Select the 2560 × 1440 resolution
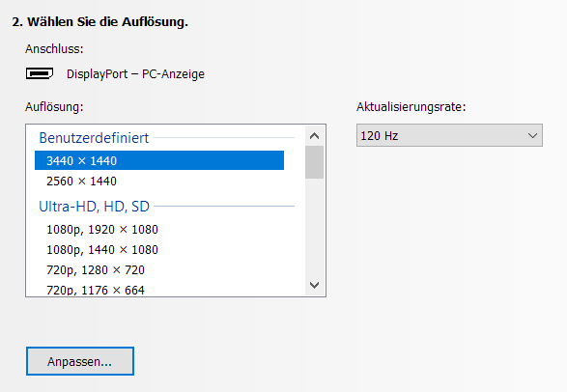 pyautogui.click(x=159, y=181)
